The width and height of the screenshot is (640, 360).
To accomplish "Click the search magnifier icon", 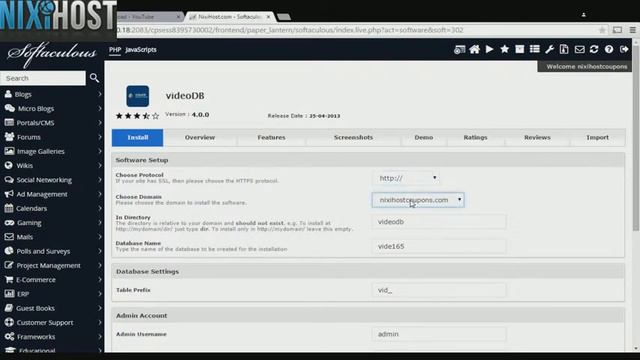I will (94, 78).
